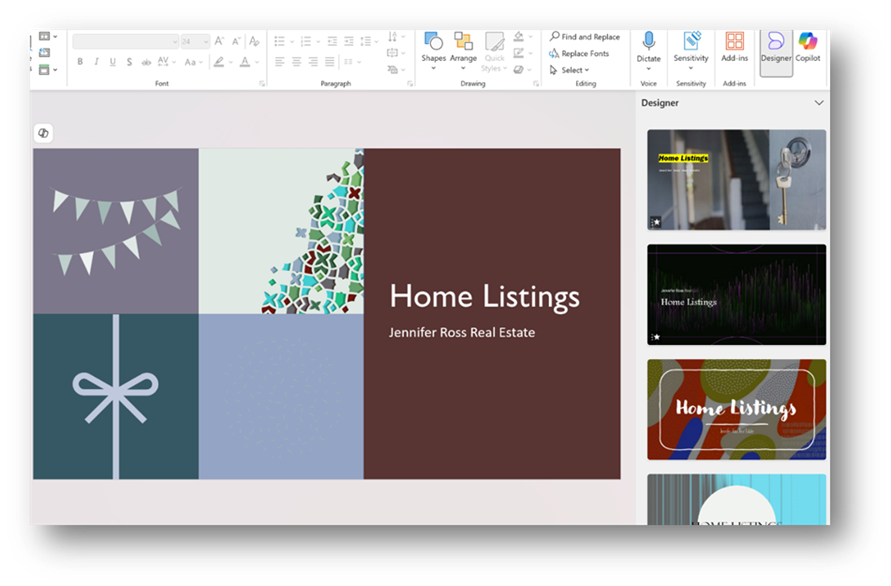Decrease font size with smaller A

[236, 41]
